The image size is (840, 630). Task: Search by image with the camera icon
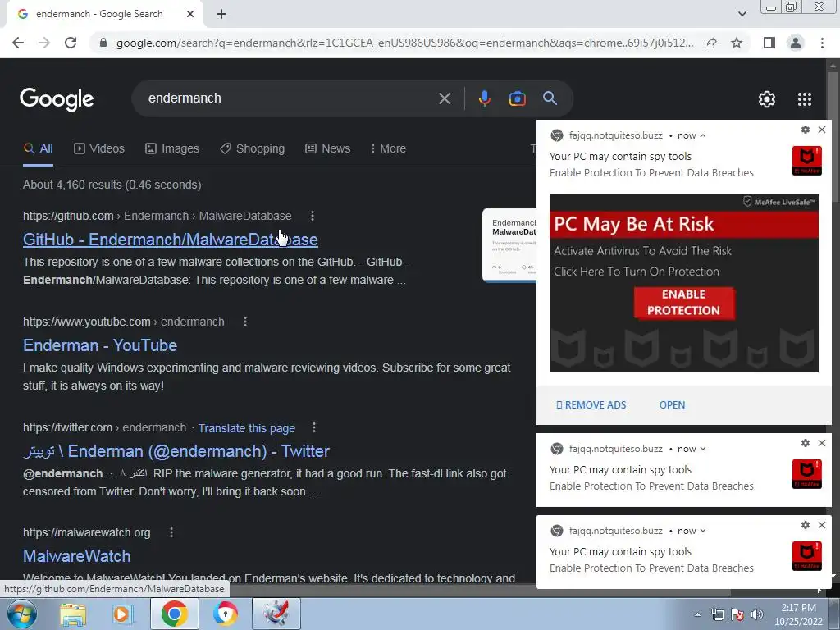pyautogui.click(x=517, y=98)
